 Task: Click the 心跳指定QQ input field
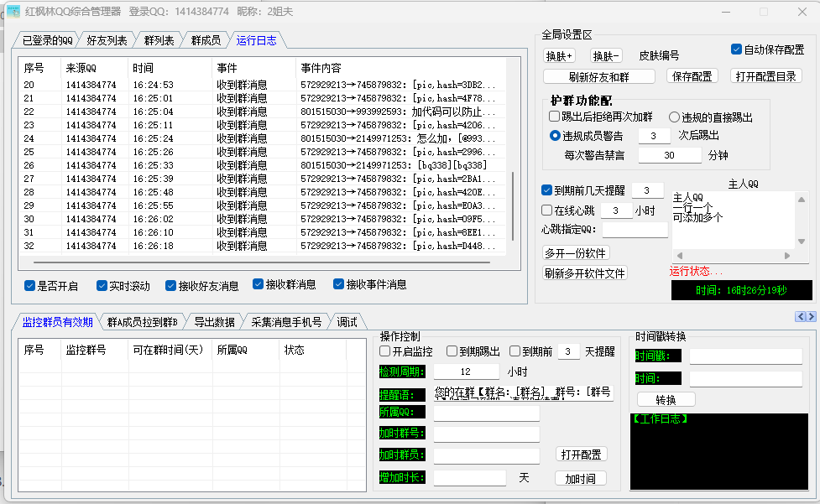point(635,229)
